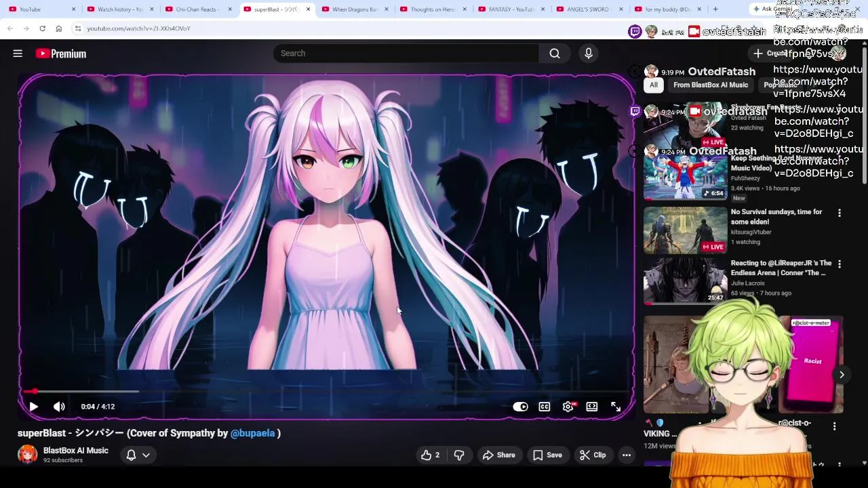The width and height of the screenshot is (868, 488).
Task: Open No Survival sundays video title
Action: [776, 217]
